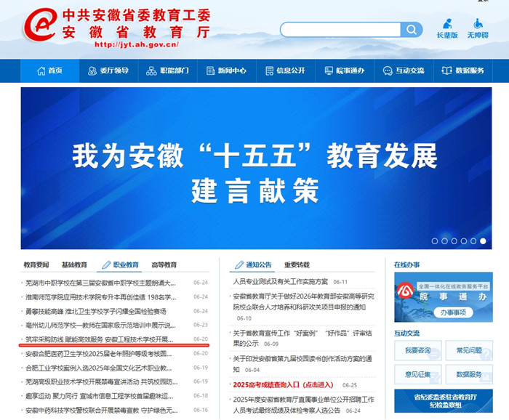Open 信息公开 navigation item
The image size is (509, 420).
click(285, 70)
